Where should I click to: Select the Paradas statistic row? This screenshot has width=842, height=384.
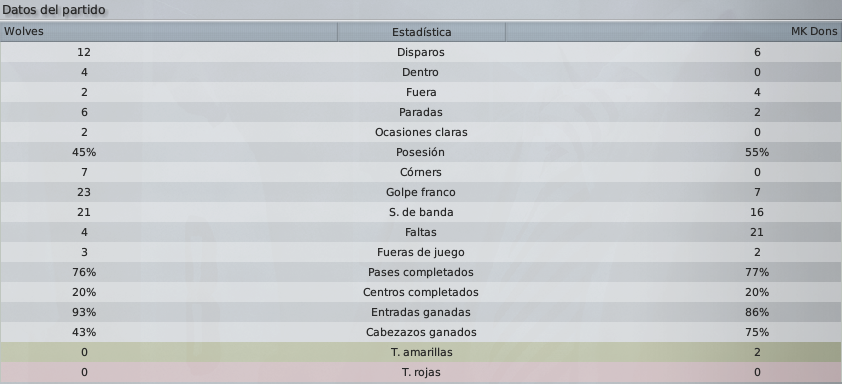coord(421,112)
